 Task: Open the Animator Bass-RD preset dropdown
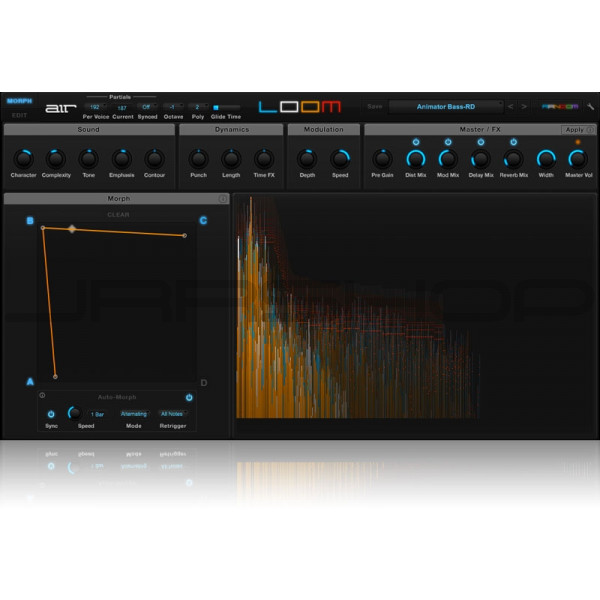[x=446, y=107]
